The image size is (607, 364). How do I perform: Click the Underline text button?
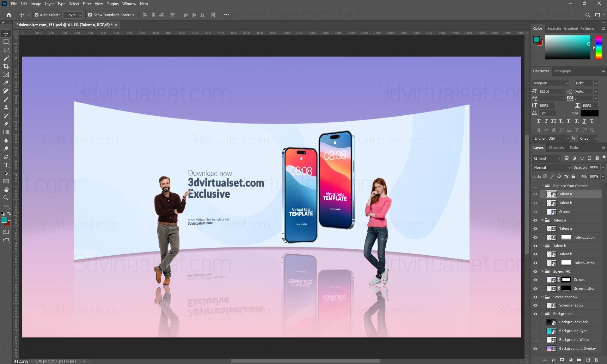(x=584, y=121)
